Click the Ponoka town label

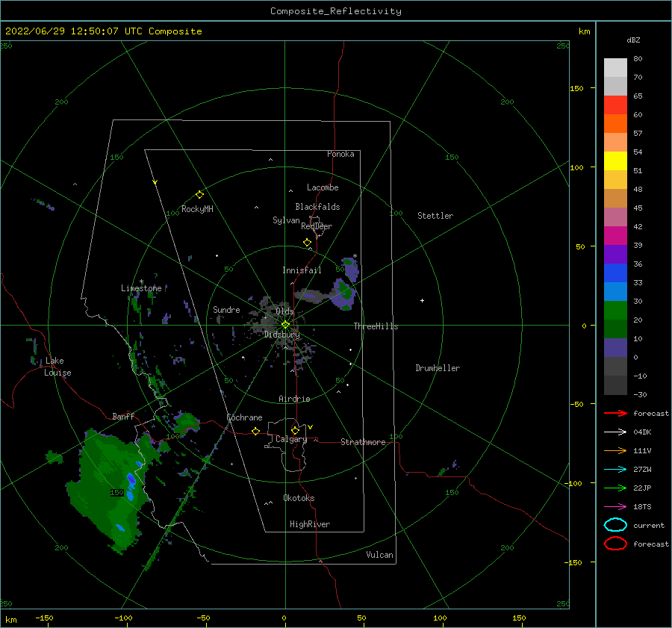(340, 154)
